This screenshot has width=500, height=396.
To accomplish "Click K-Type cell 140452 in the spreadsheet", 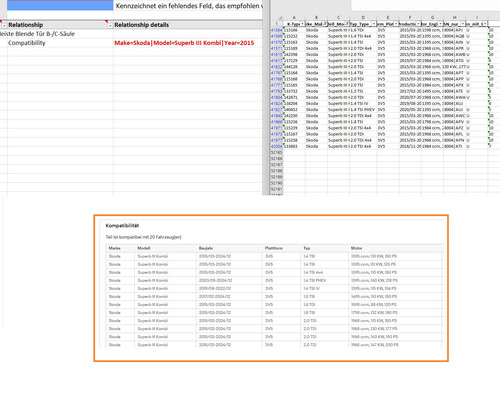I will 294,109.
